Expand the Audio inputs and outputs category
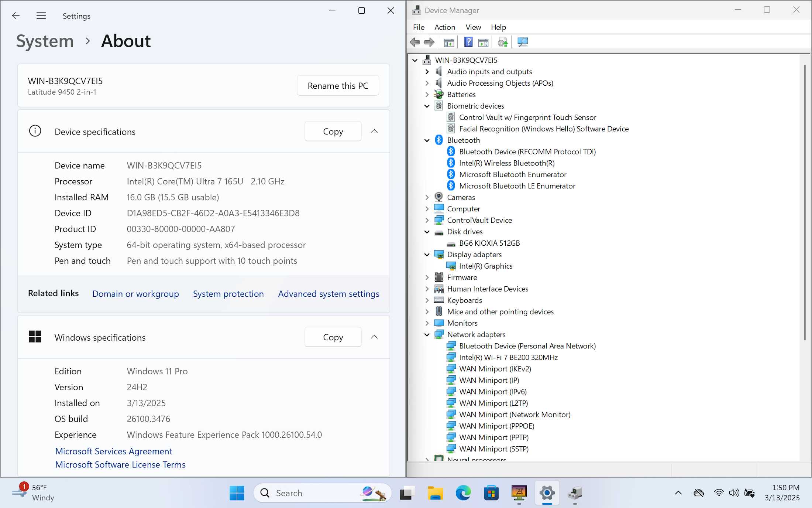The height and width of the screenshot is (508, 812). [x=427, y=72]
